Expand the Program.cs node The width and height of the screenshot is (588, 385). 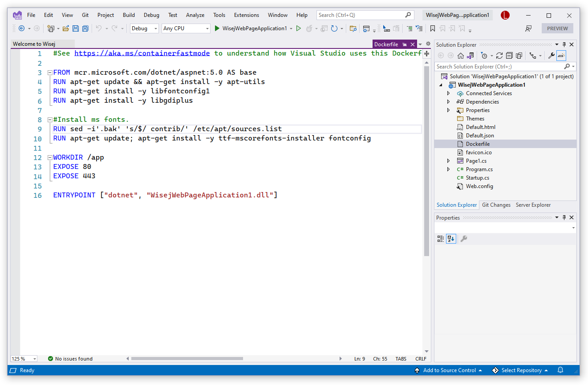(448, 169)
